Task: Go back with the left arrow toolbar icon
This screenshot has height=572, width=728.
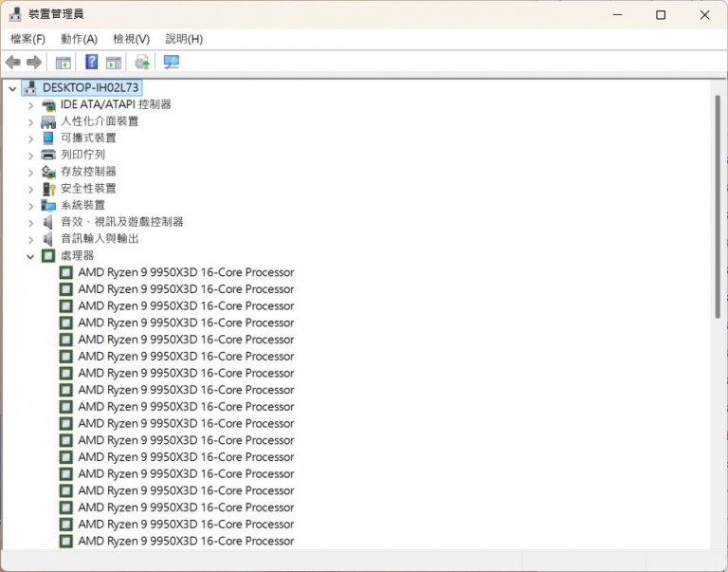Action: (13, 62)
